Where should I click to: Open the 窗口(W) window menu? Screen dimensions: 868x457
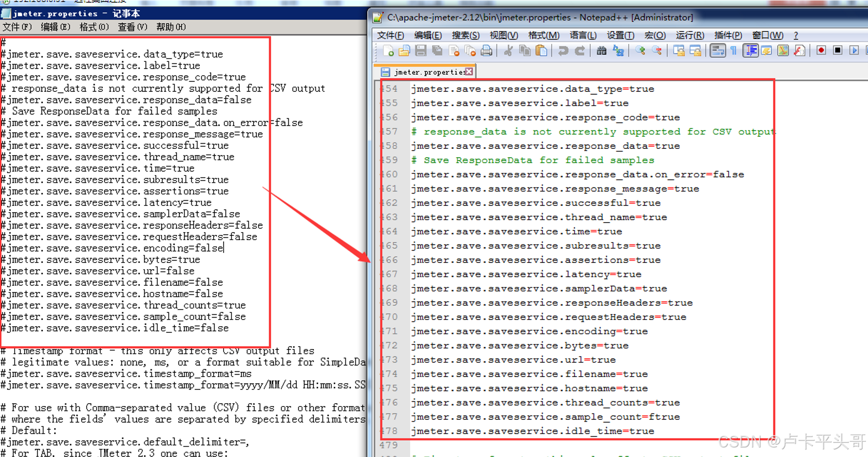pyautogui.click(x=768, y=35)
